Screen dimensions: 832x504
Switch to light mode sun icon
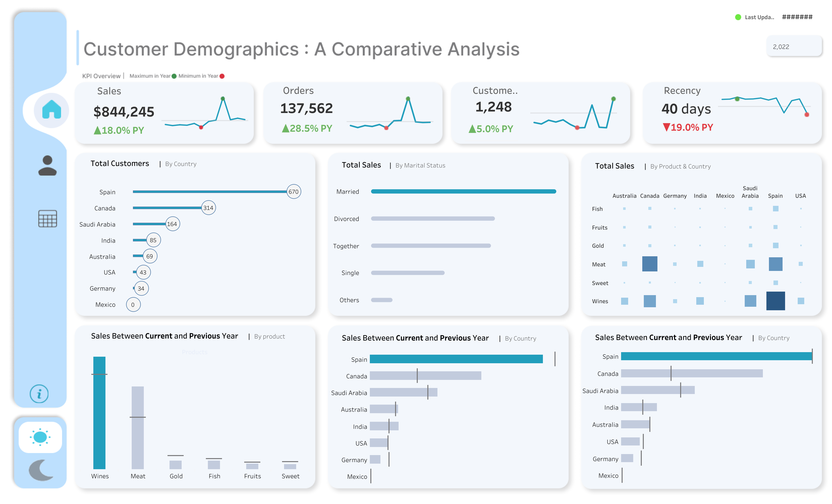tap(40, 437)
